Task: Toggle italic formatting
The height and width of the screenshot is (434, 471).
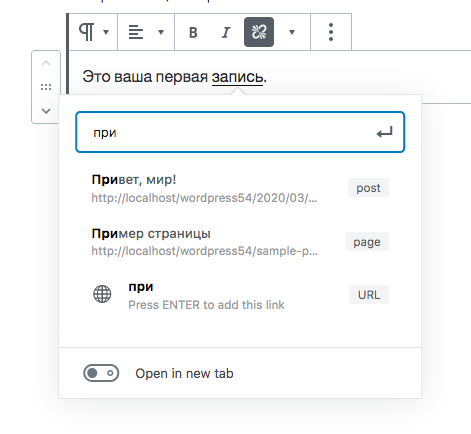Action: [226, 32]
